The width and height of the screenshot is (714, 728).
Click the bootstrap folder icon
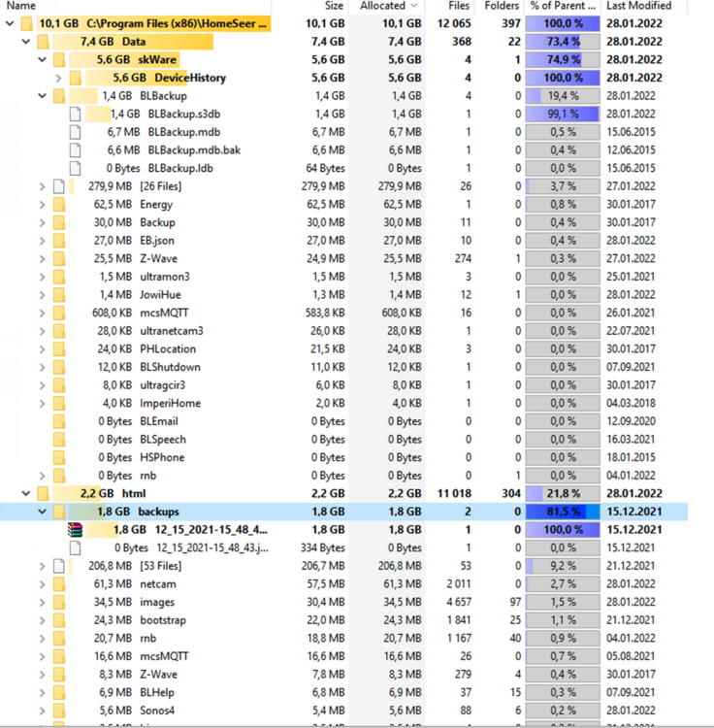click(x=59, y=620)
